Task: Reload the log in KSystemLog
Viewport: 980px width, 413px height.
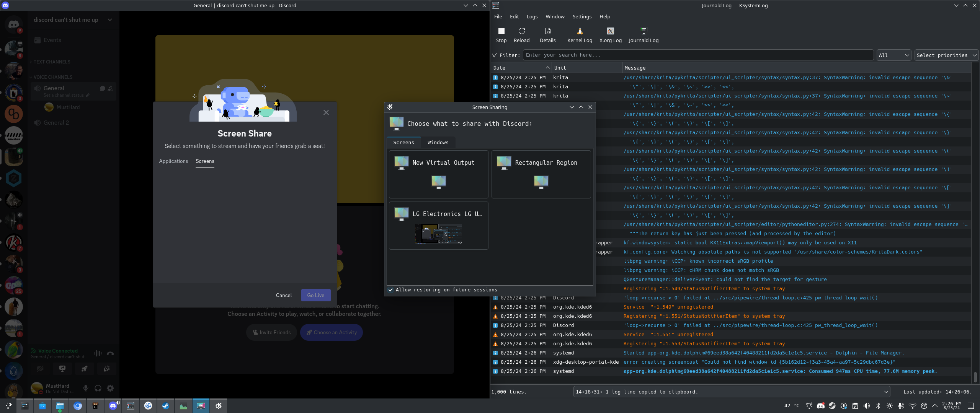Action: 521,35
